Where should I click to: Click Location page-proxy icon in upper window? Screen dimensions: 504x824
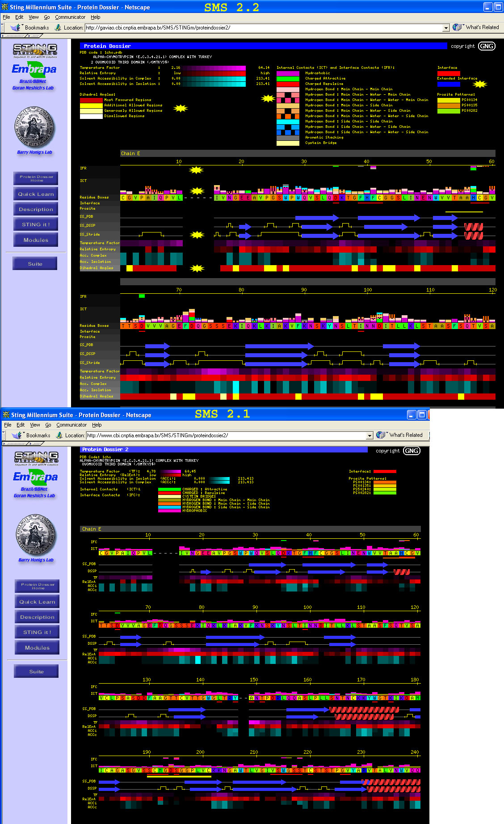pyautogui.click(x=58, y=28)
